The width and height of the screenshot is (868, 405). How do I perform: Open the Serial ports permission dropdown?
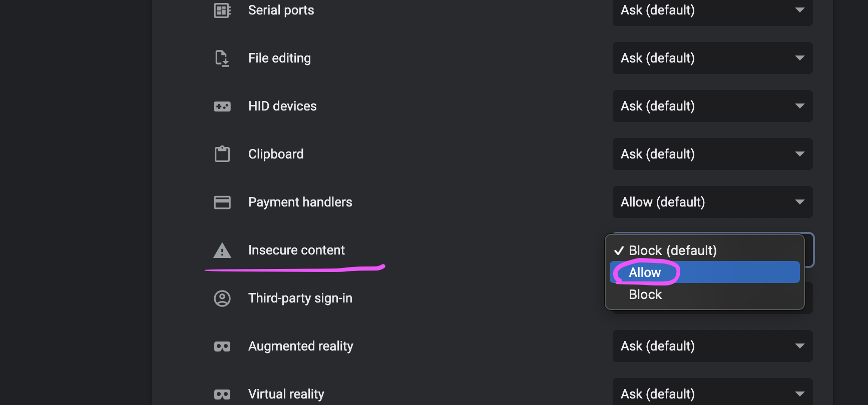click(712, 10)
